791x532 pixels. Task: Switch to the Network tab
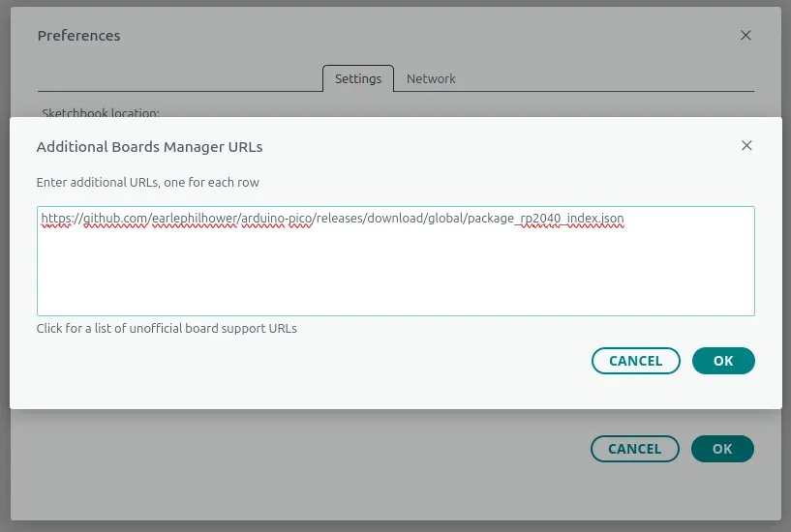coord(431,78)
